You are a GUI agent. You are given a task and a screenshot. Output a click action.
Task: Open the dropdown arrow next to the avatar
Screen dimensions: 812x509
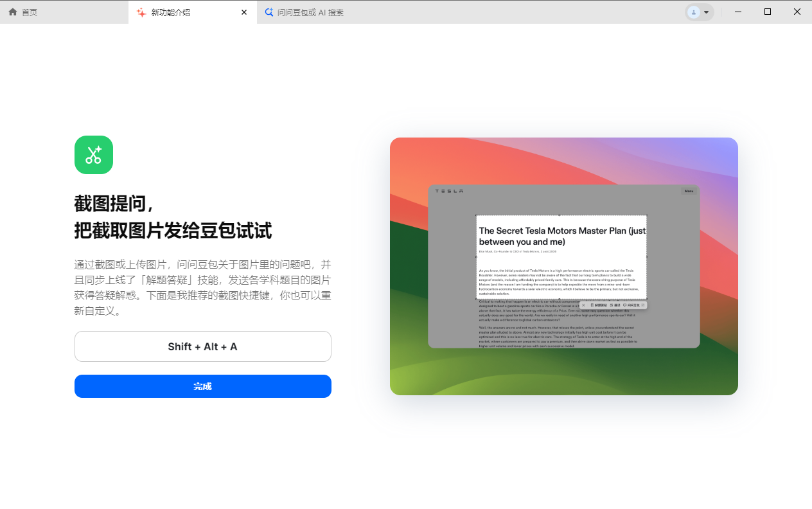pyautogui.click(x=705, y=12)
